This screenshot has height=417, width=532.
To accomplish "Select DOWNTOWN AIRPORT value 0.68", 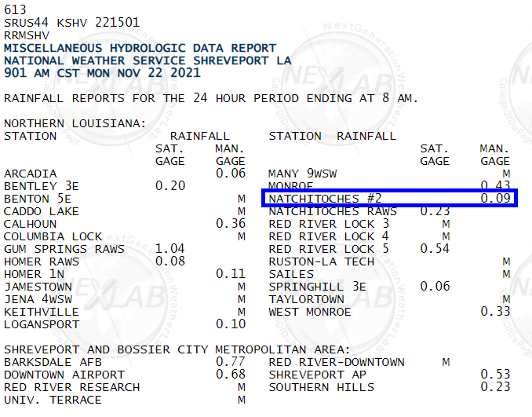I will point(231,375).
